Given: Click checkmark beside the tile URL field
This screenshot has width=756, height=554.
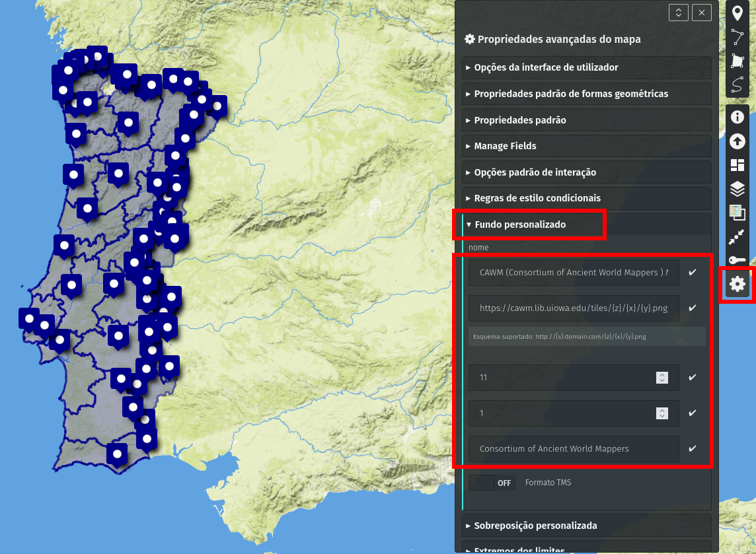Looking at the screenshot, I should [693, 308].
